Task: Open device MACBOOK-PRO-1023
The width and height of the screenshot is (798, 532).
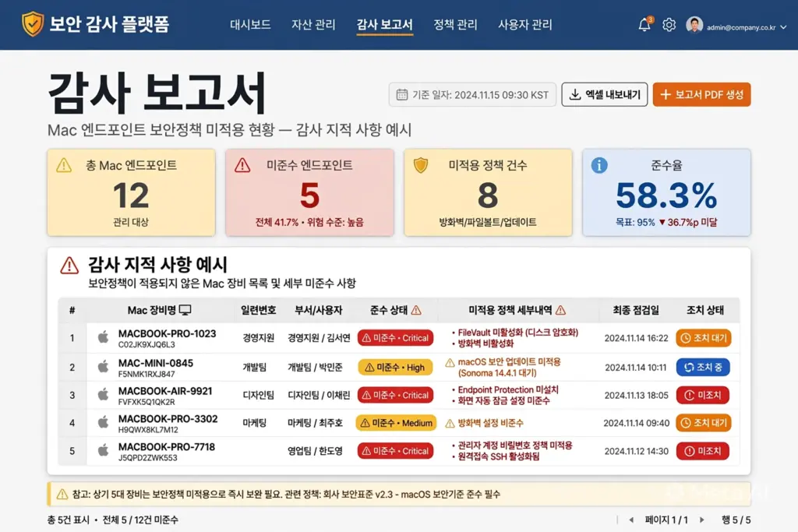Action: pyautogui.click(x=167, y=333)
